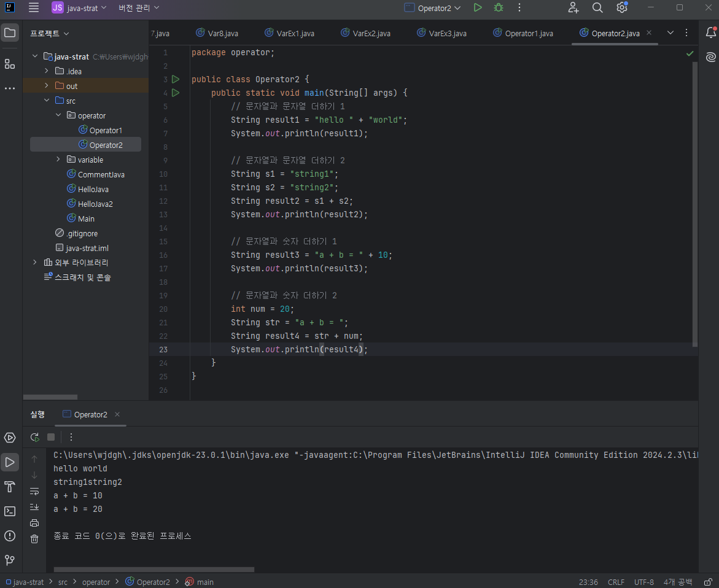This screenshot has width=719, height=588.
Task: Show more tool windows ellipsis icon
Action: pyautogui.click(x=10, y=88)
